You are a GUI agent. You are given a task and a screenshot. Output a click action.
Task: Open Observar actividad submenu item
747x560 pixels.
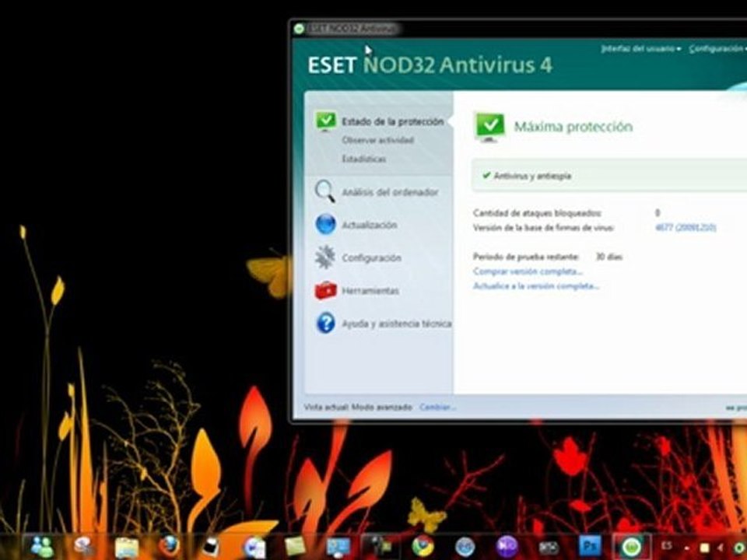pyautogui.click(x=378, y=140)
